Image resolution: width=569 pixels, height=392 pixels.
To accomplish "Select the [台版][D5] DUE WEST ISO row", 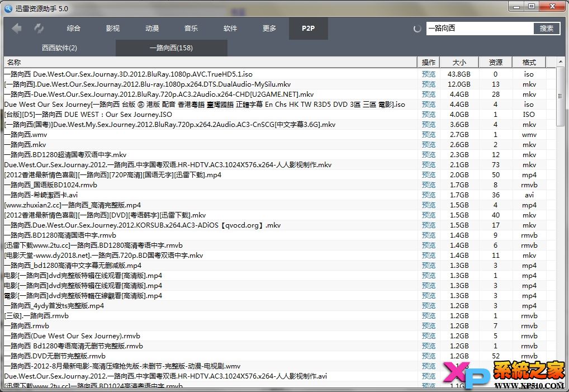I will point(279,114).
